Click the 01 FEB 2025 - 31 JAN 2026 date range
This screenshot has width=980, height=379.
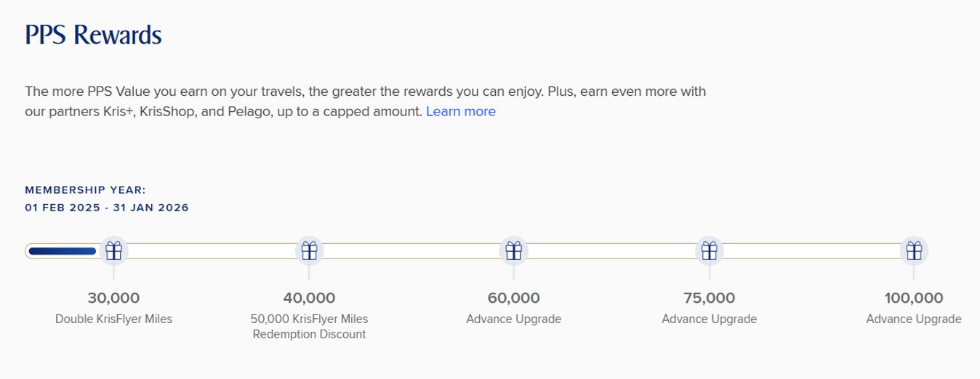[107, 208]
